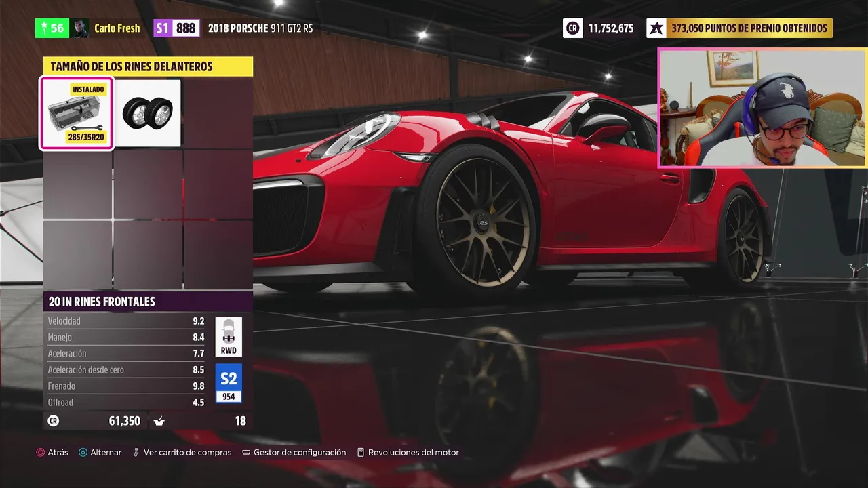Click the Aceleración 7.7 stat row

coord(126,354)
